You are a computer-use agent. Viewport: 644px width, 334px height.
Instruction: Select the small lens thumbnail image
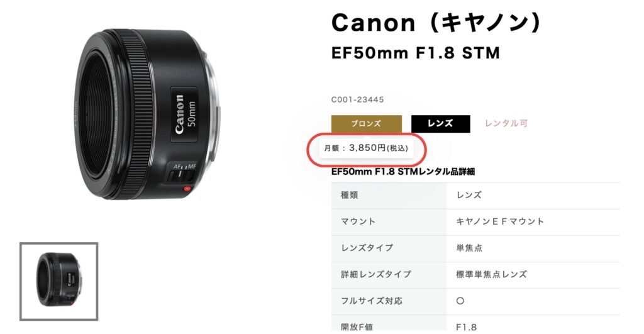tap(58, 281)
